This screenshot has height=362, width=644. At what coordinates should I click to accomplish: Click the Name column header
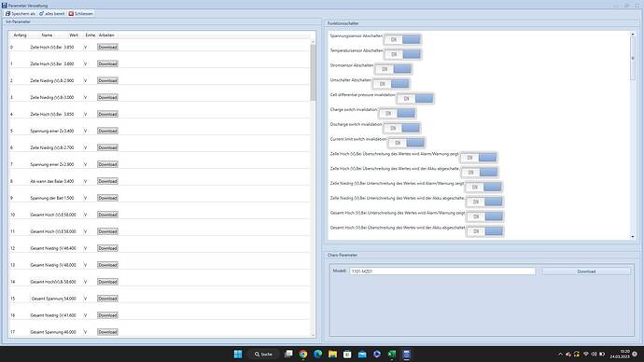click(47, 35)
